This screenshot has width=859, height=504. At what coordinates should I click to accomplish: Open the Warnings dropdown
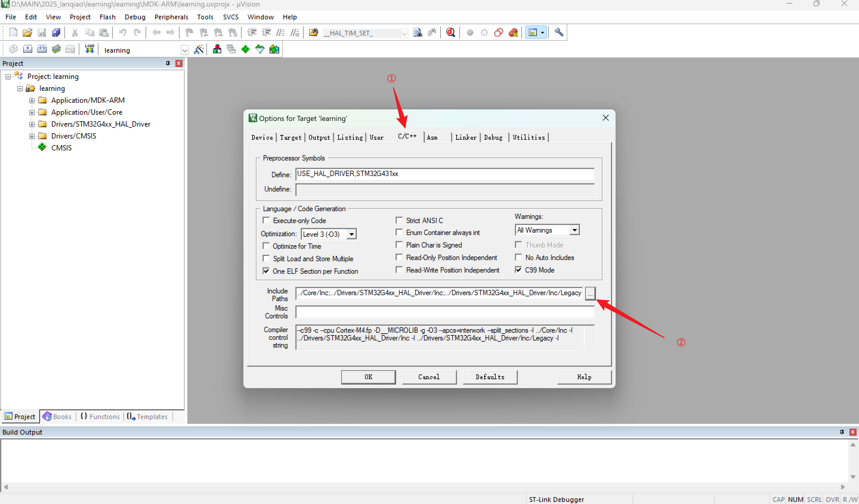tap(574, 230)
